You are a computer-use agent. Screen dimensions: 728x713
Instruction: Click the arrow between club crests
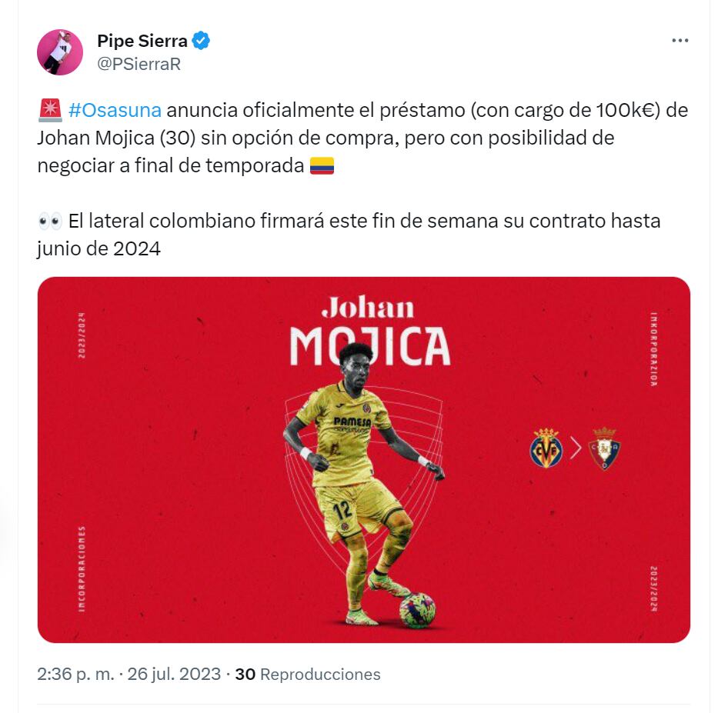coord(576,448)
